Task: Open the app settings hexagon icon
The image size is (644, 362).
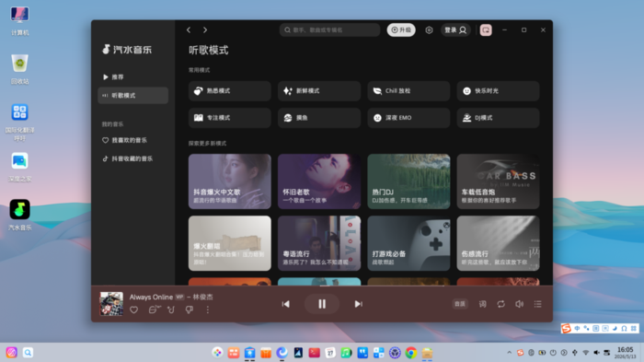Action: [429, 30]
